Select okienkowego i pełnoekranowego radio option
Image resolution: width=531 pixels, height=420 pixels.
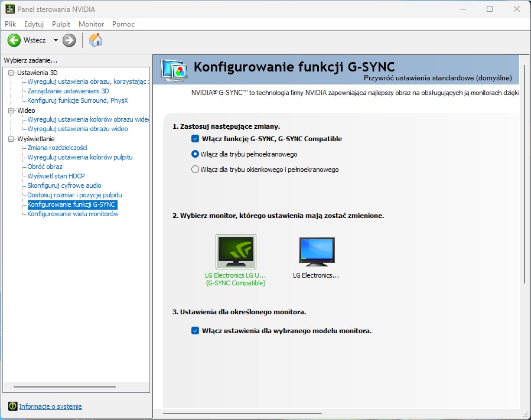click(195, 170)
